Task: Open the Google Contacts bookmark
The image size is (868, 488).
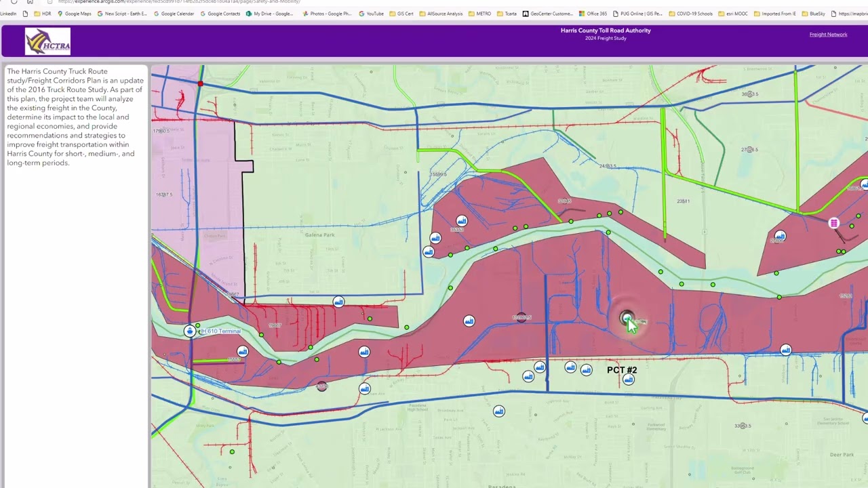Action: (220, 14)
